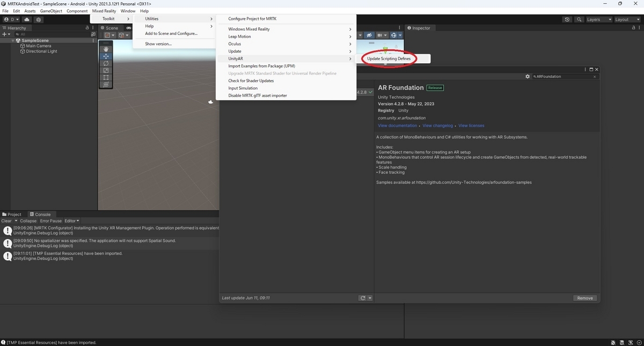Viewport: 644px width, 346px height.
Task: Toggle Error Pause in Console
Action: pyautogui.click(x=51, y=221)
